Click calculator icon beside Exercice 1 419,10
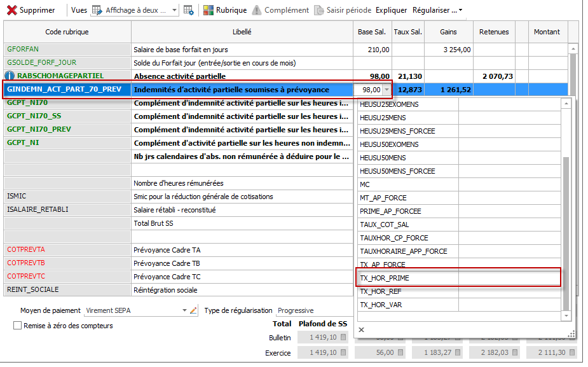 click(343, 353)
